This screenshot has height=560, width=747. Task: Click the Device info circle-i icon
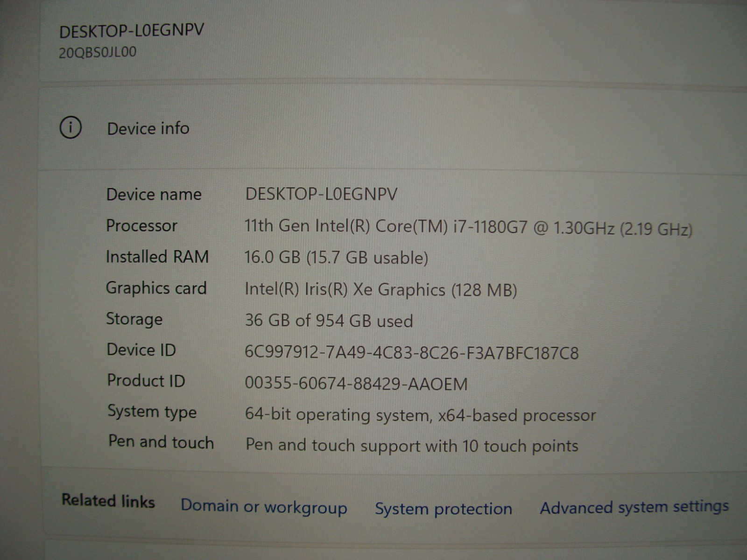[x=70, y=127]
